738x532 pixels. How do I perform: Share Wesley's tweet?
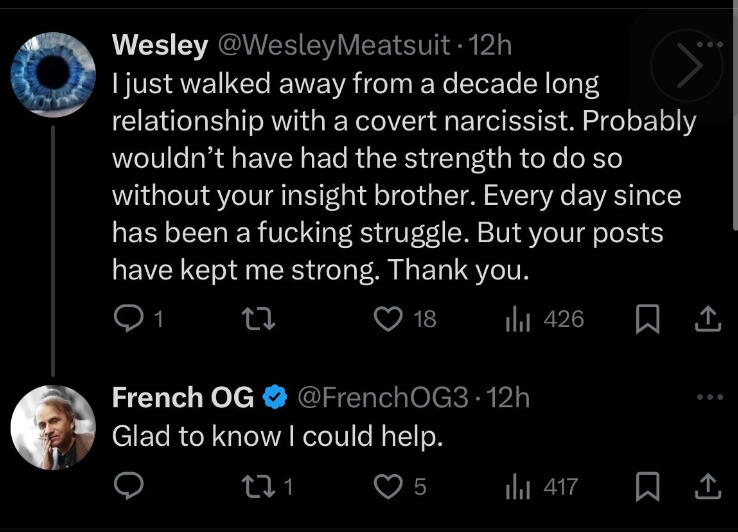tap(706, 319)
